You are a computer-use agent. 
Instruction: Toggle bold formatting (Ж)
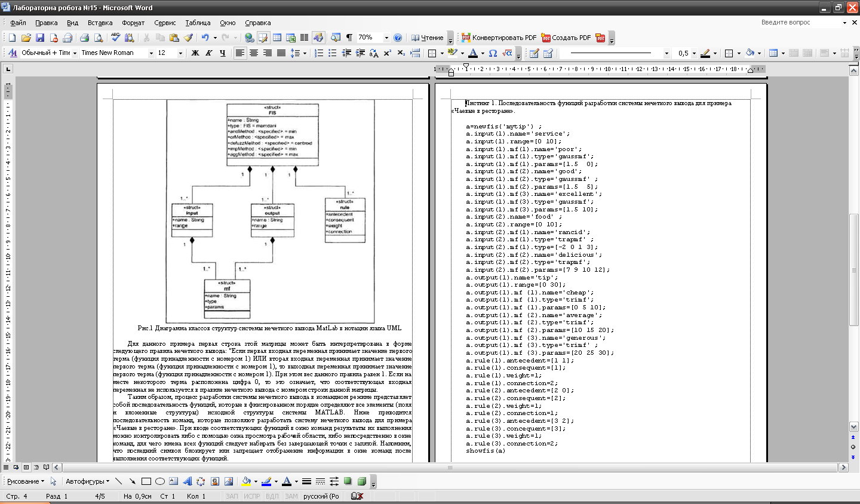pos(195,53)
